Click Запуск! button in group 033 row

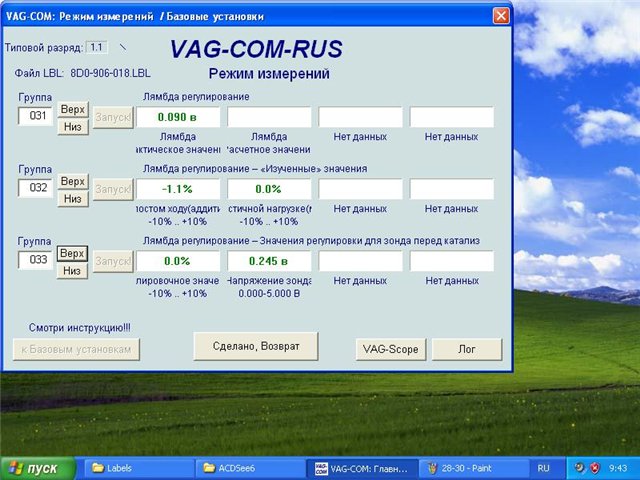click(x=113, y=261)
